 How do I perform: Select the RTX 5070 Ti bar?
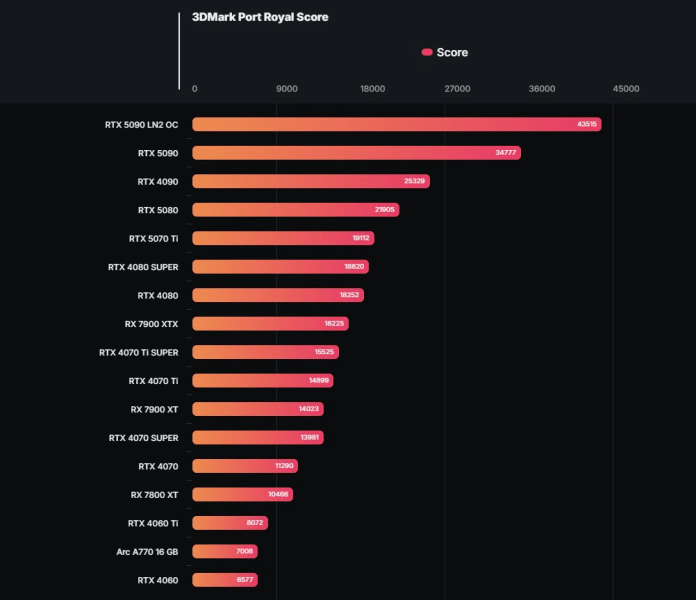[283, 238]
